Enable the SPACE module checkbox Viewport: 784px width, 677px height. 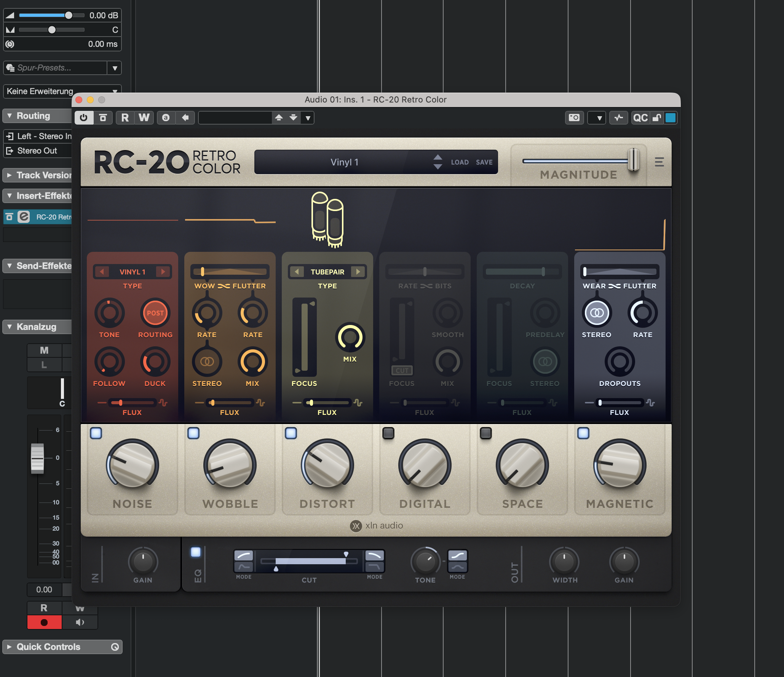coord(486,433)
